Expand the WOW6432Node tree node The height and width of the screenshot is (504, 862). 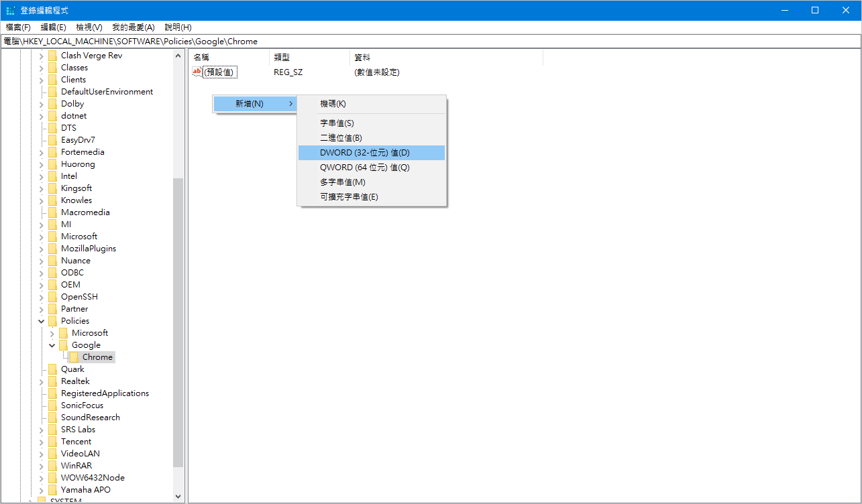click(42, 478)
